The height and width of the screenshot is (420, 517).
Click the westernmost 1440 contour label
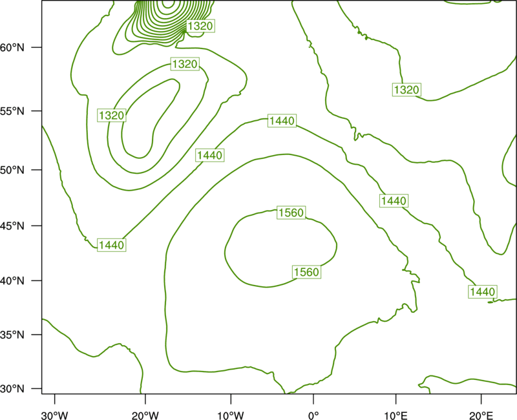(x=111, y=245)
